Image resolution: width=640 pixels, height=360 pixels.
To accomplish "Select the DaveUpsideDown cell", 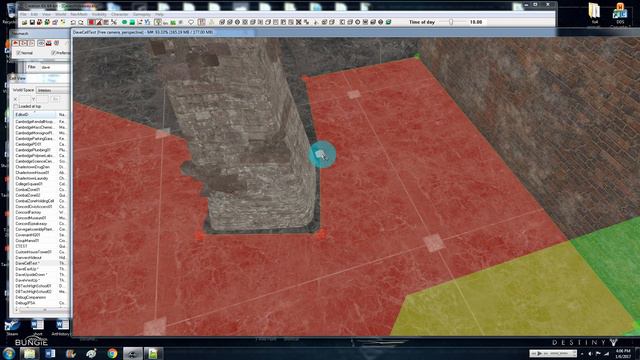I will (30, 275).
